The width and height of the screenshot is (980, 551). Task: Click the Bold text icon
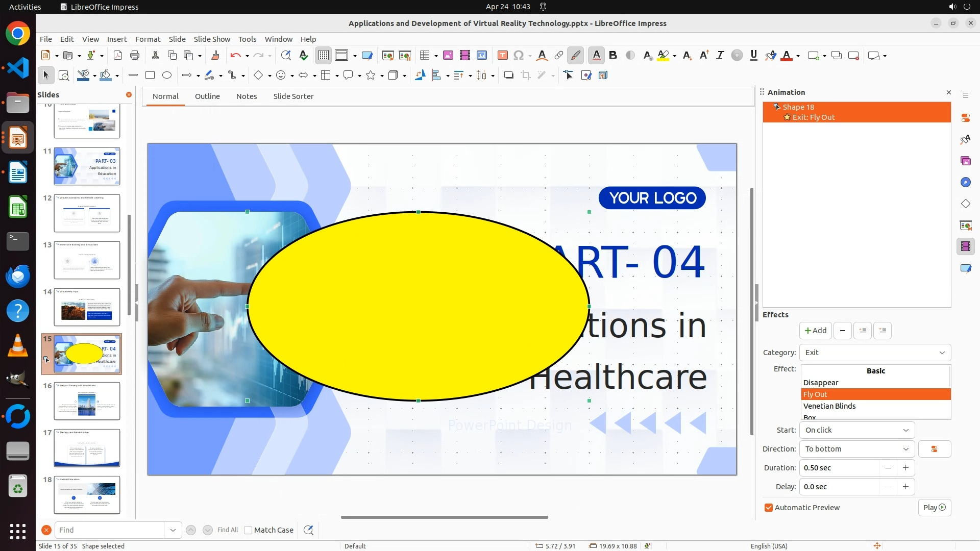pyautogui.click(x=613, y=56)
